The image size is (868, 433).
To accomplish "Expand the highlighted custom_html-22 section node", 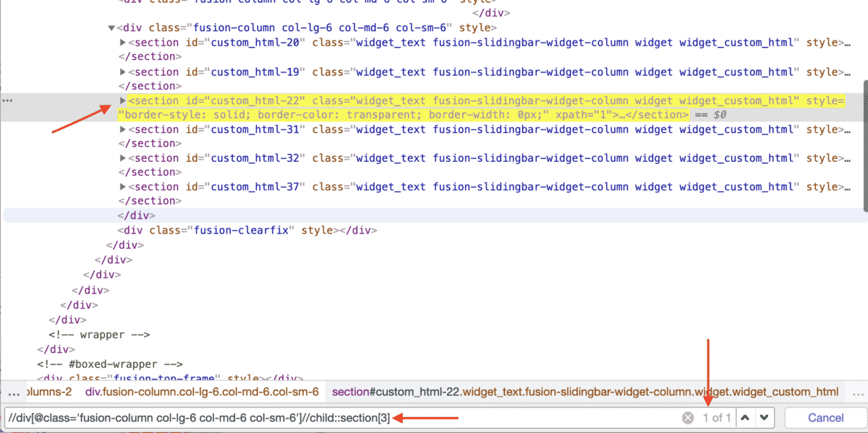I will pyautogui.click(x=123, y=100).
